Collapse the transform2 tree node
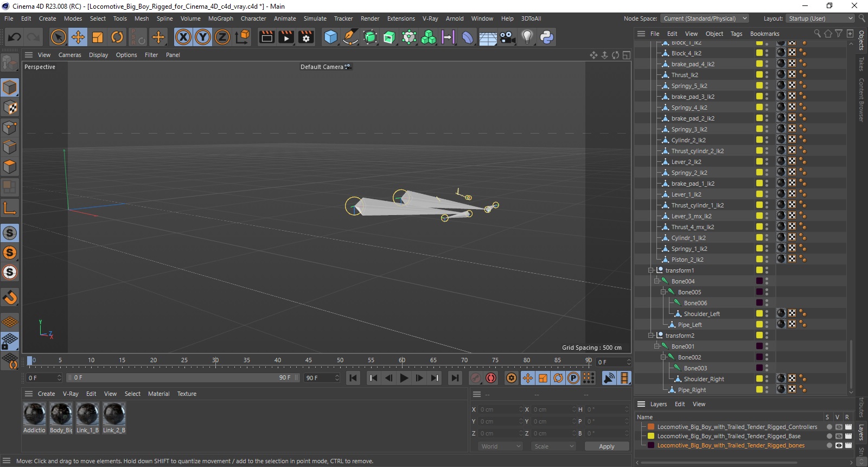Viewport: 868px width, 467px height. tap(650, 335)
